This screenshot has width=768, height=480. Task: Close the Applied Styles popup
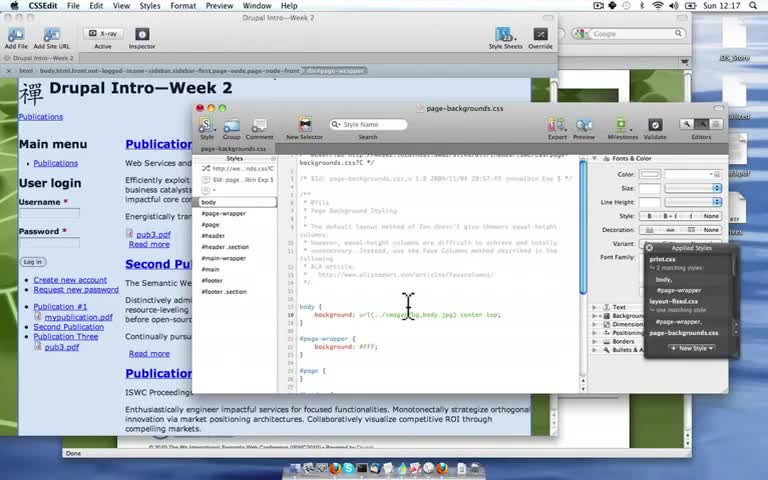[649, 248]
